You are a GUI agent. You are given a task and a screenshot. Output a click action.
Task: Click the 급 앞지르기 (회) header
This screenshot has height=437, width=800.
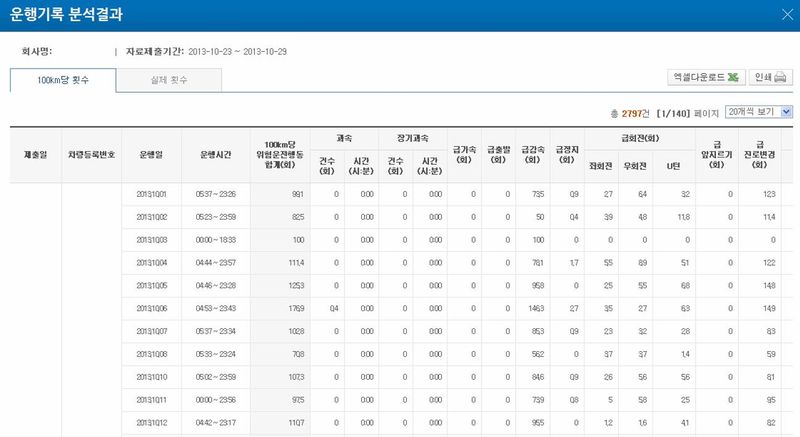click(x=716, y=155)
